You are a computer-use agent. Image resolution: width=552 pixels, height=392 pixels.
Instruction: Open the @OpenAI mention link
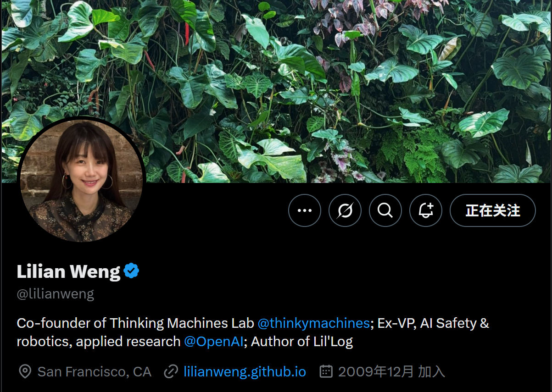point(214,342)
